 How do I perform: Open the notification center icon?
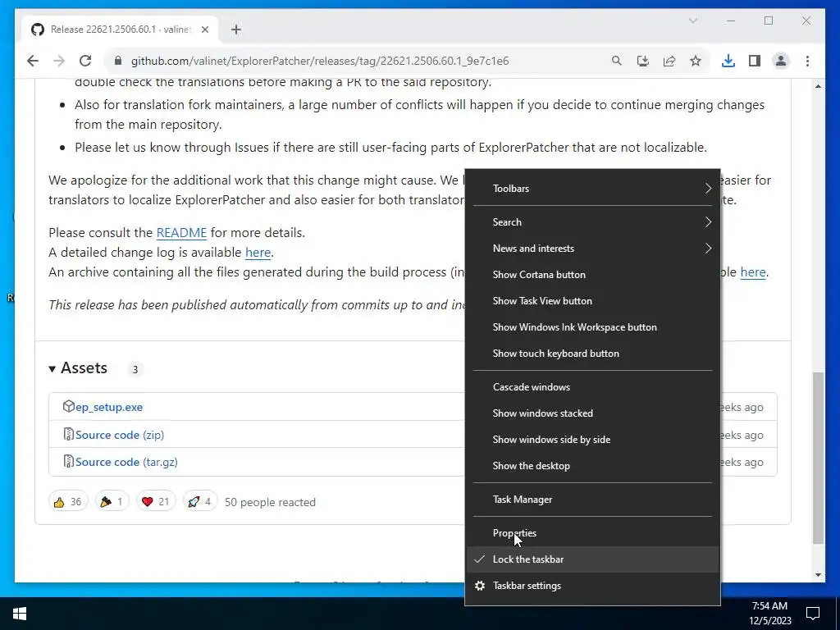coord(813,614)
